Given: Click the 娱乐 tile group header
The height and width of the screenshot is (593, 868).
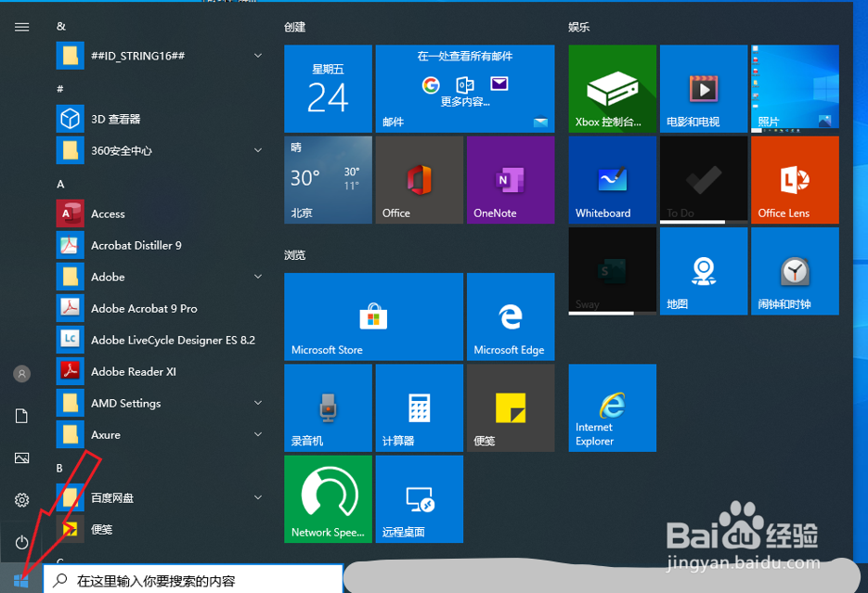Looking at the screenshot, I should [578, 27].
